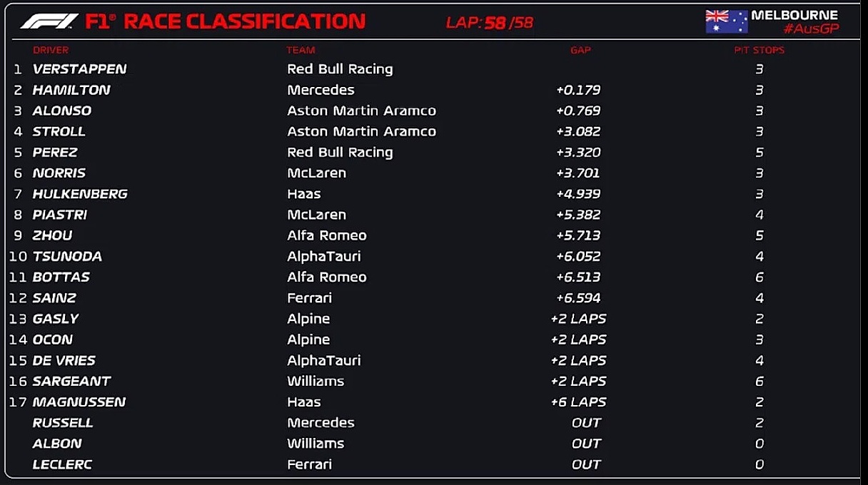
Task: Select the VERSTAPPEN row in first place
Action: [79, 69]
